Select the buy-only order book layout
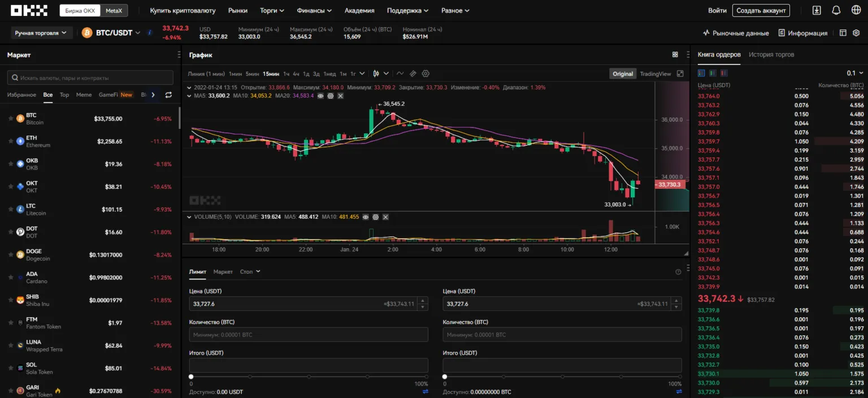The height and width of the screenshot is (398, 868). coord(713,72)
